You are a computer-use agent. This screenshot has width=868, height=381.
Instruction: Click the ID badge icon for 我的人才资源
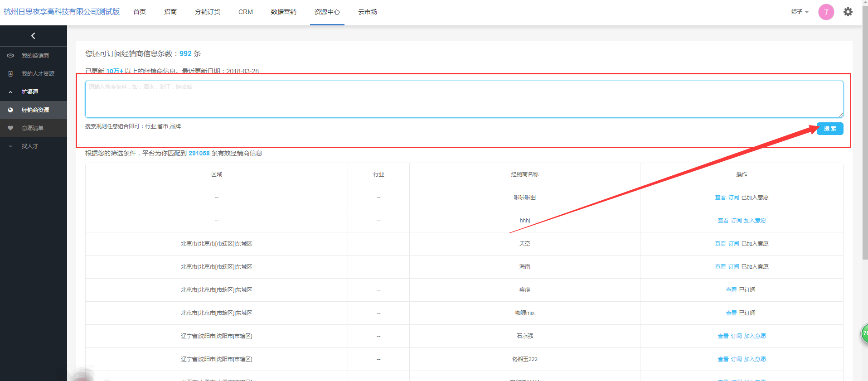coord(10,74)
